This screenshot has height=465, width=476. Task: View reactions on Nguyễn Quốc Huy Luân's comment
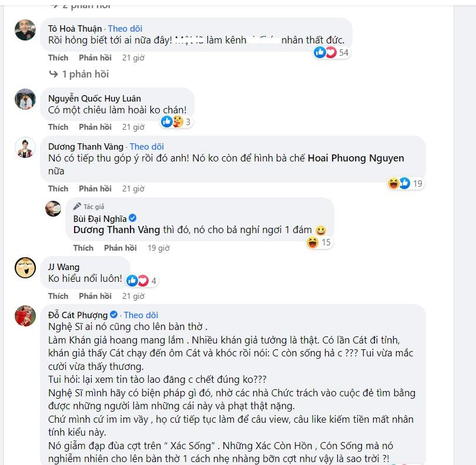pyautogui.click(x=176, y=122)
